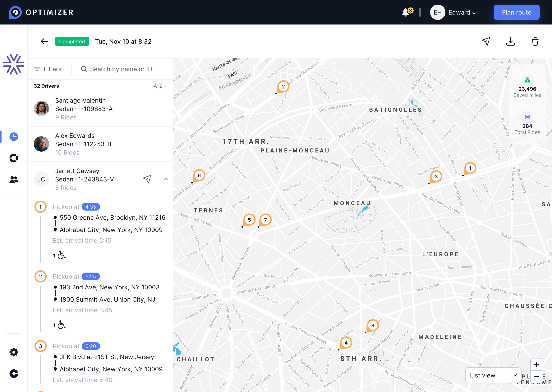Click the download icon in header
Image resolution: width=552 pixels, height=392 pixels.
click(x=510, y=41)
